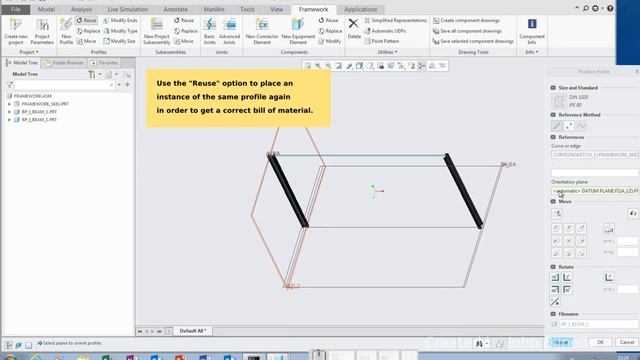Click Move in Profiles group

pos(87,41)
